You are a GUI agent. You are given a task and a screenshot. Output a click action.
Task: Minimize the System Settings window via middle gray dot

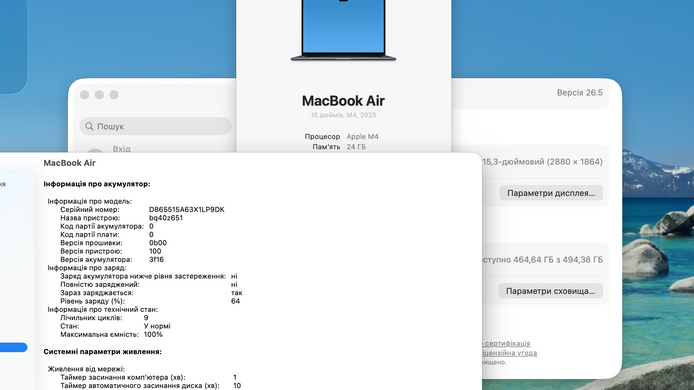coord(99,95)
